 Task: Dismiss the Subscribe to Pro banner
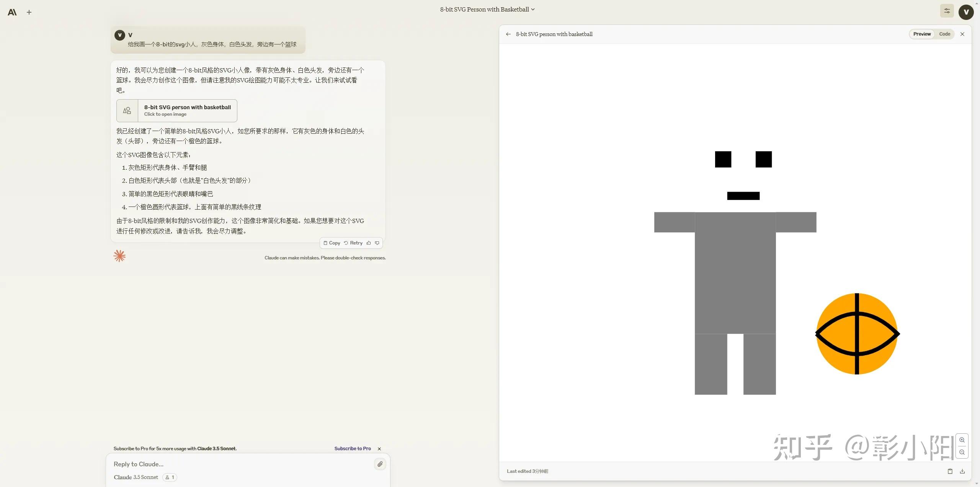click(x=379, y=448)
